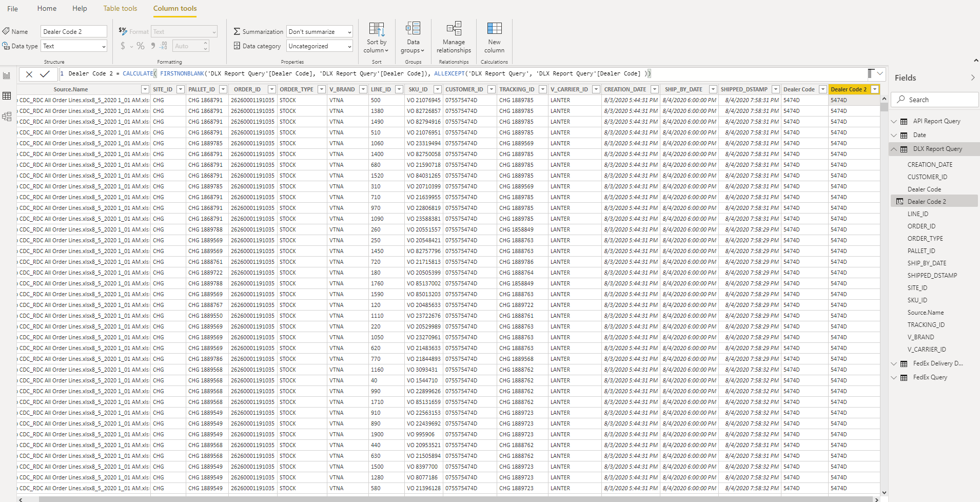Open the Model view icon
Image resolution: width=980 pixels, height=502 pixels.
(7, 117)
